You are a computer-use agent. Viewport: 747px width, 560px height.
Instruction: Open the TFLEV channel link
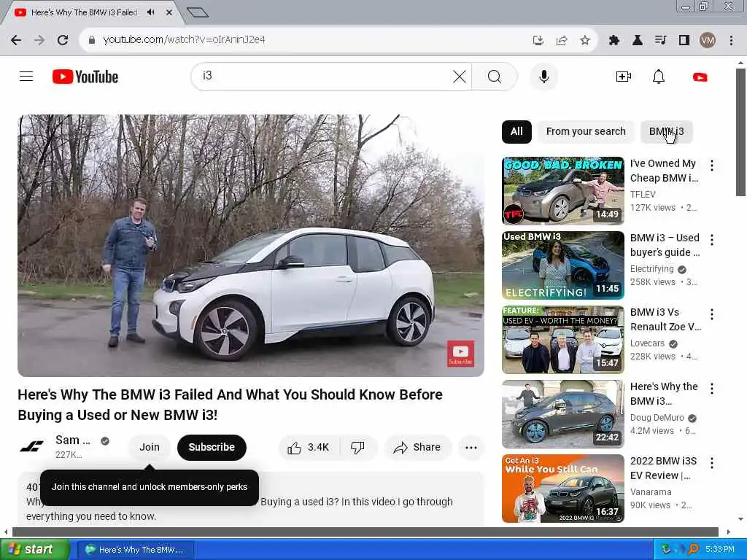point(643,194)
